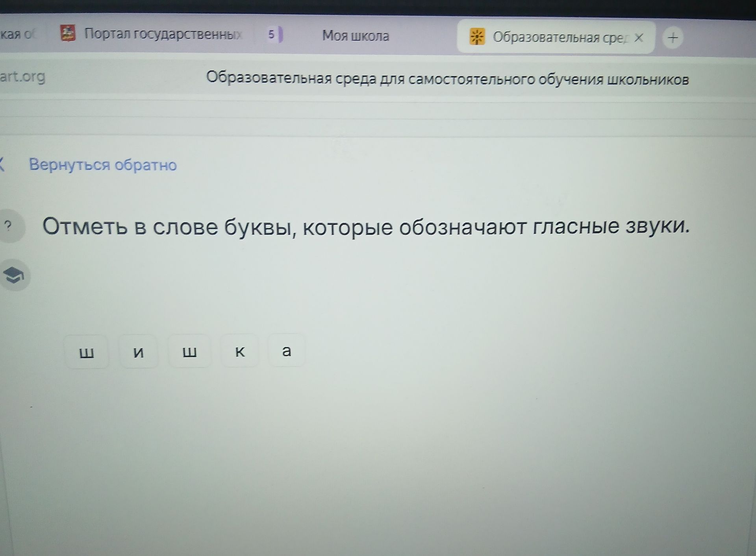756x556 pixels.
Task: Switch to the Портал государственных tab
Action: [152, 34]
